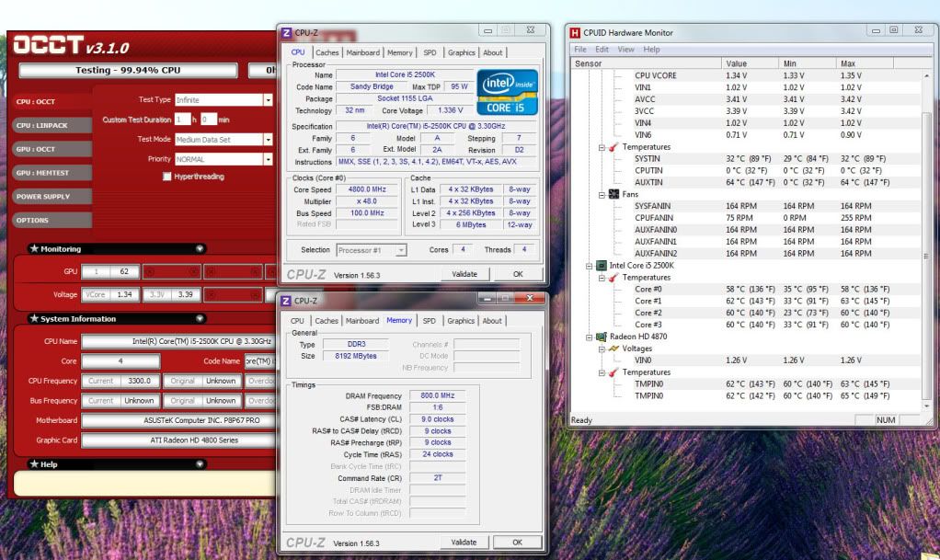Open About tab in CPU-Z memory window
940x560 pixels.
coord(492,321)
